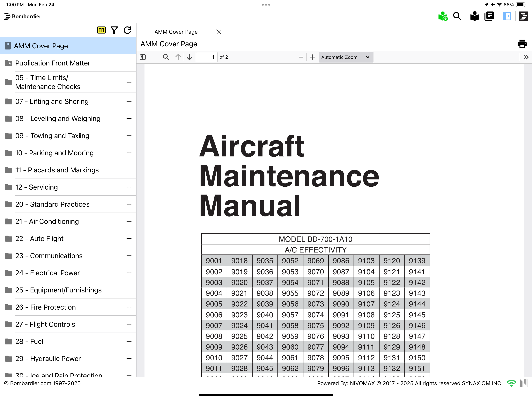Zoom in with the plus button
This screenshot has height=399, width=532.
coord(312,57)
